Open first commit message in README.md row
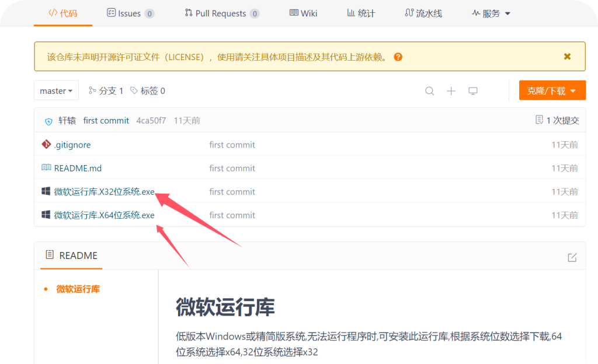This screenshot has height=364, width=598. click(232, 169)
